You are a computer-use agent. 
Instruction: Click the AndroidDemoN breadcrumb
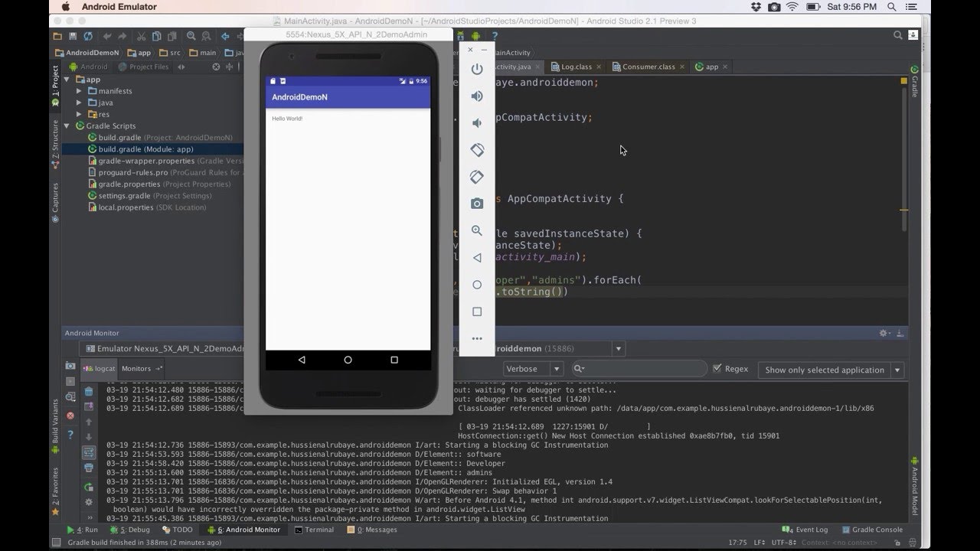tap(87, 53)
